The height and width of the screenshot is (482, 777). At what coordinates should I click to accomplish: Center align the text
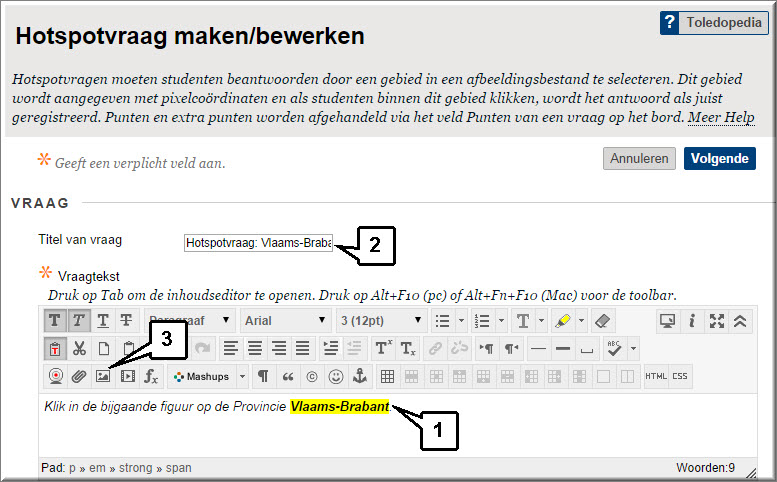(255, 349)
